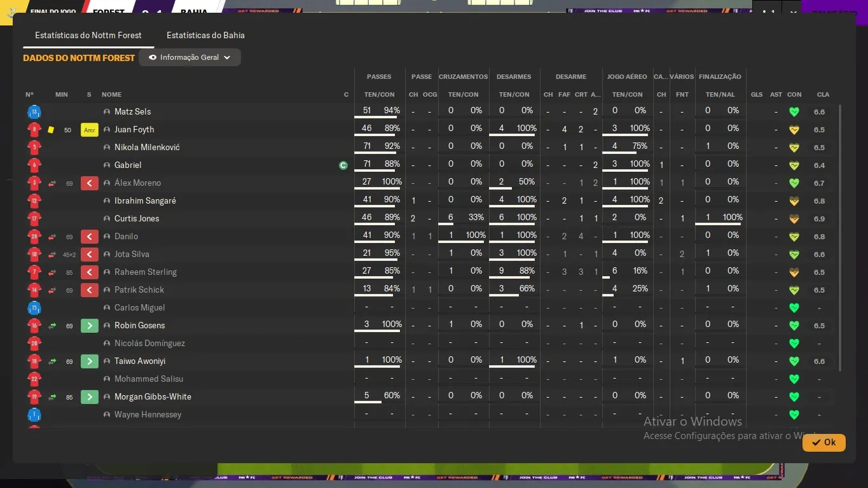Sort by CLA rating column header
Image resolution: width=868 pixels, height=488 pixels.
(823, 95)
